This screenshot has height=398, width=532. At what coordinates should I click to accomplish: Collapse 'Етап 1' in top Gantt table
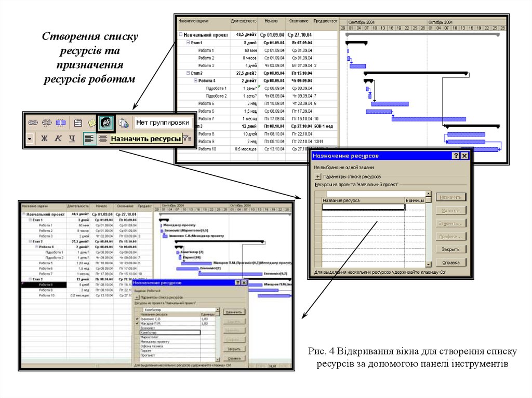click(x=188, y=43)
